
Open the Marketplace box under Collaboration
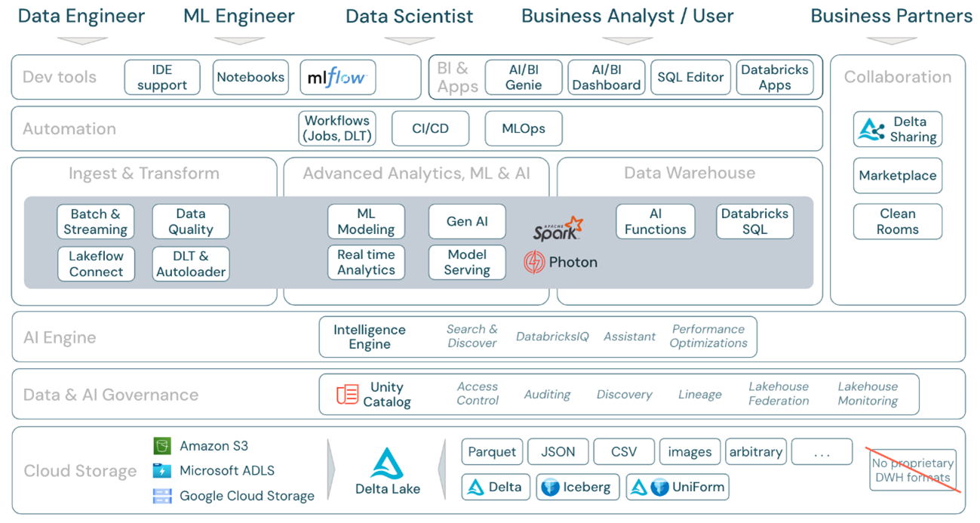click(x=897, y=176)
